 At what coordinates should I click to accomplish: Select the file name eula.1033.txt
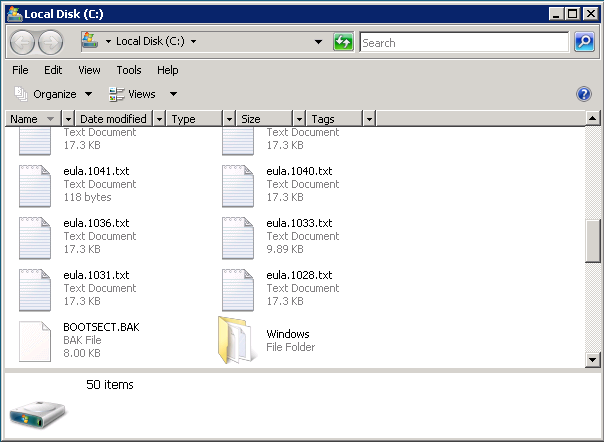(299, 223)
